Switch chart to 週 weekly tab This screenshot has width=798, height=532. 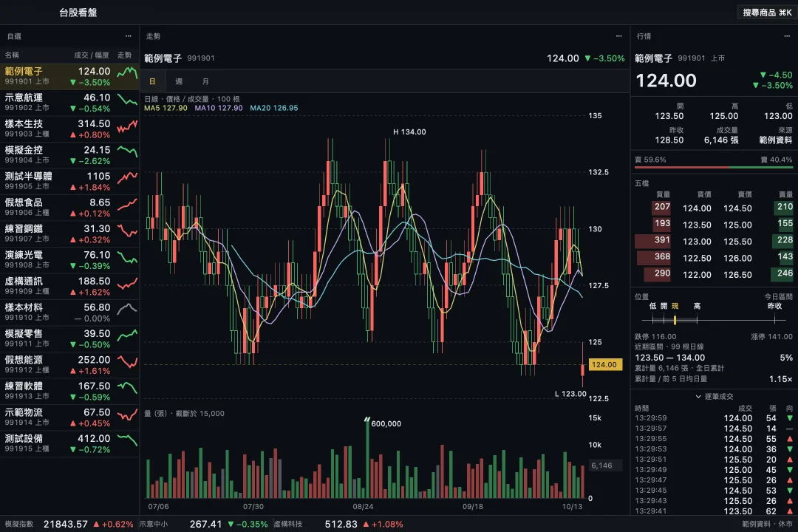(179, 81)
